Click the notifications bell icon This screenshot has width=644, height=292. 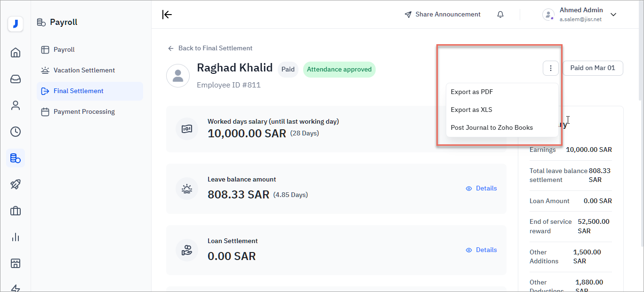tap(500, 15)
